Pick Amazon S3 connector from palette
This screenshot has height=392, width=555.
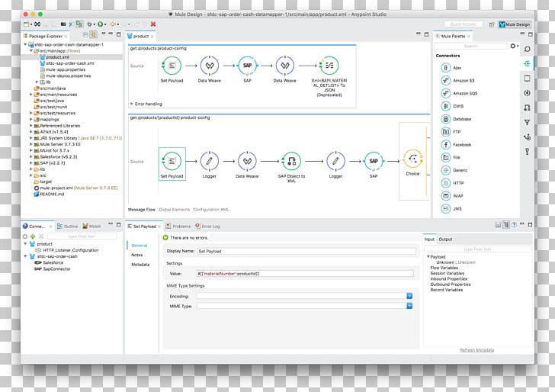pyautogui.click(x=458, y=80)
